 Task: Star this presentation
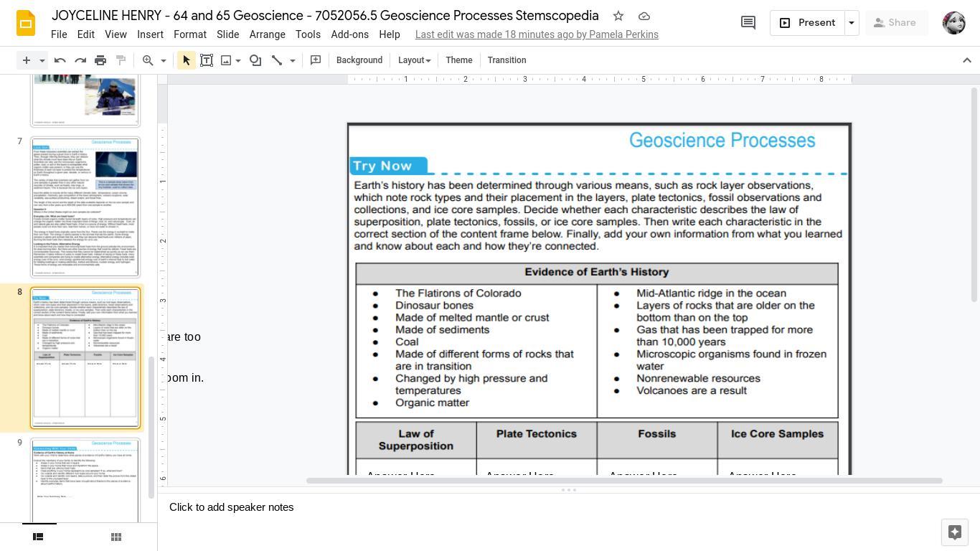[618, 16]
